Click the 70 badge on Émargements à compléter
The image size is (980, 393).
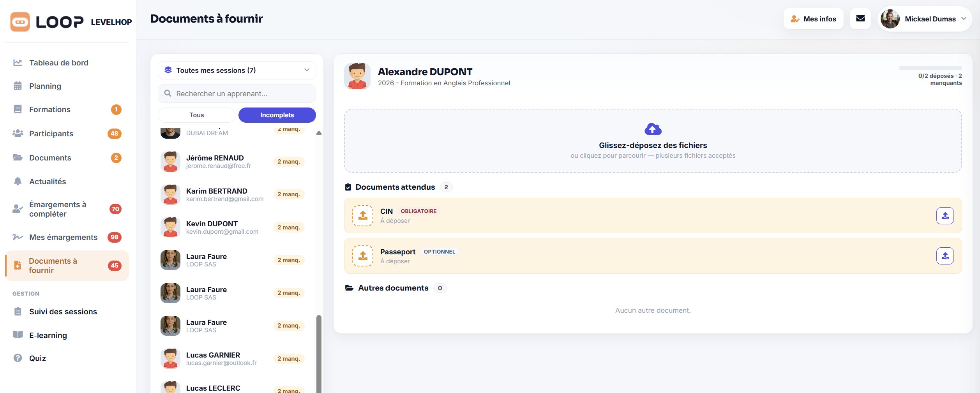(x=115, y=209)
